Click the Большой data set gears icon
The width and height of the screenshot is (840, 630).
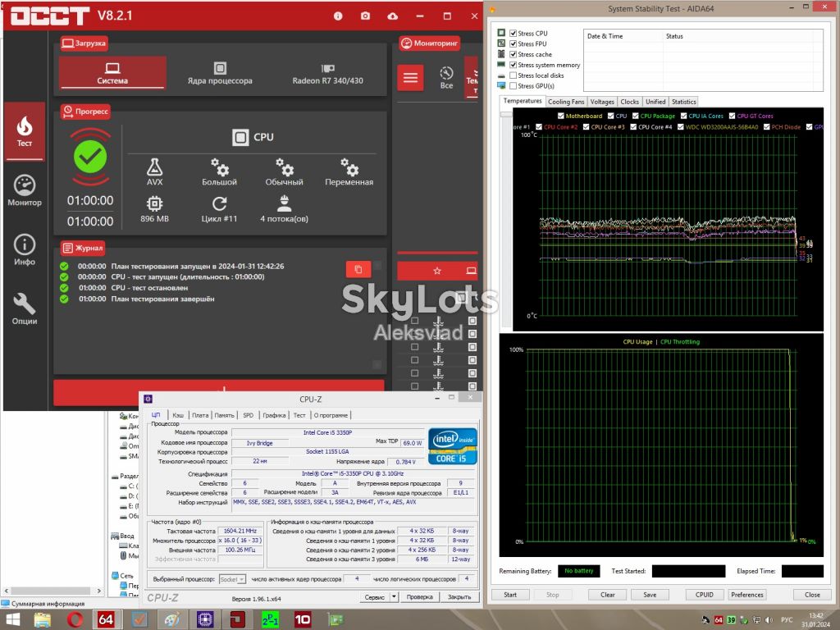(220, 167)
